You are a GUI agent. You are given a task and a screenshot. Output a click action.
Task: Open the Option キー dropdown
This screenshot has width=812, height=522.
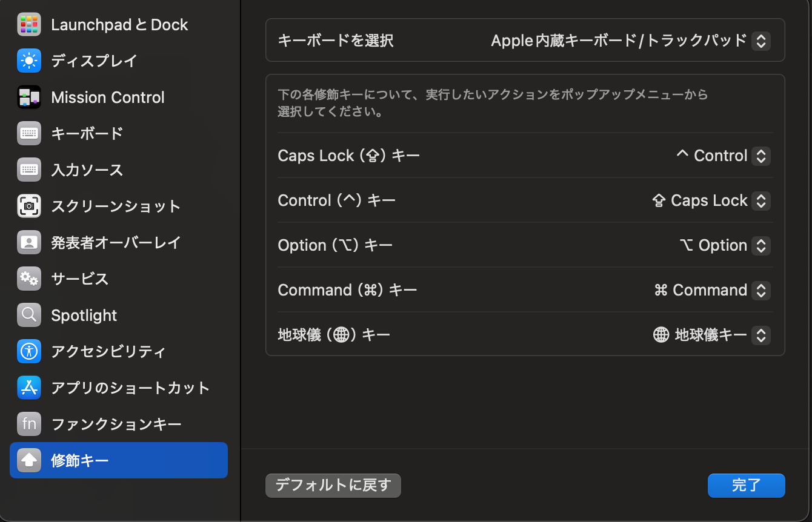[761, 245]
